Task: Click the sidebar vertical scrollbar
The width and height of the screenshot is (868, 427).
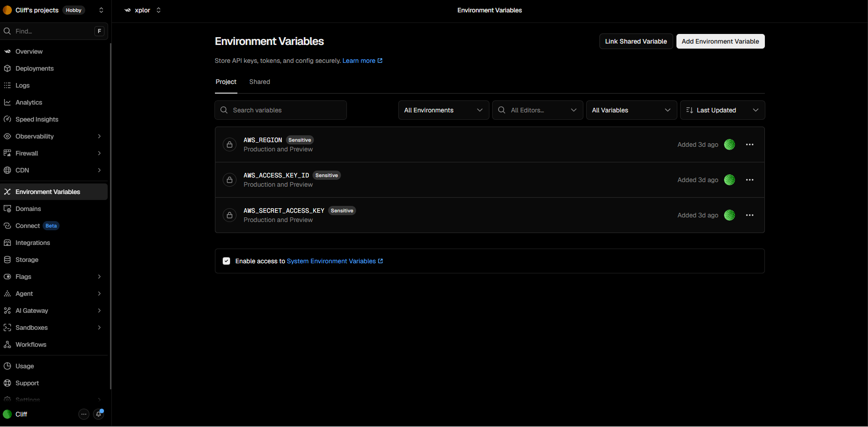Action: click(110, 216)
